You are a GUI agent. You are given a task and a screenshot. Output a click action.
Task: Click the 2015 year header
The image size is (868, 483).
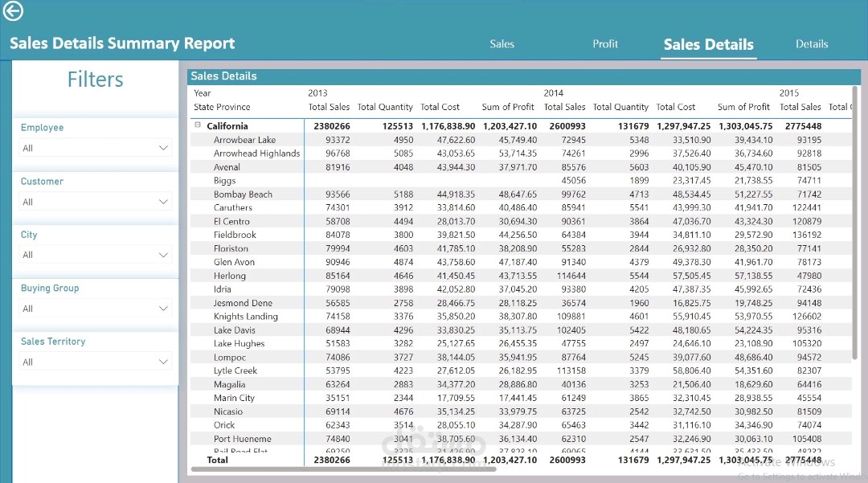(x=789, y=93)
